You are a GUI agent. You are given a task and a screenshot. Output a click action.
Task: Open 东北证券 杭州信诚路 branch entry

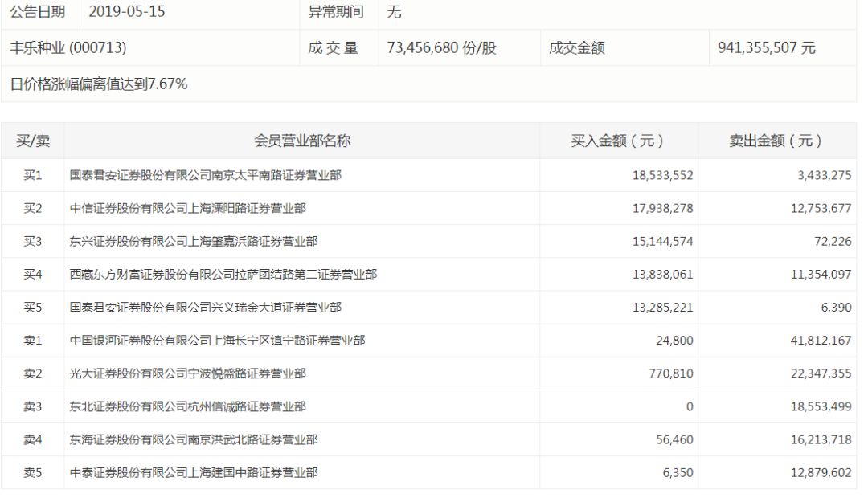188,407
